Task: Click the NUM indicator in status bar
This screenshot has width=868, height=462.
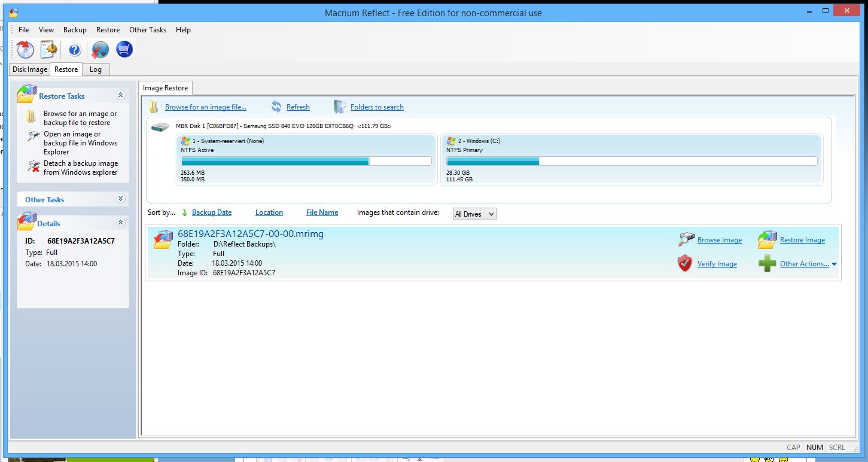Action: 814,447
